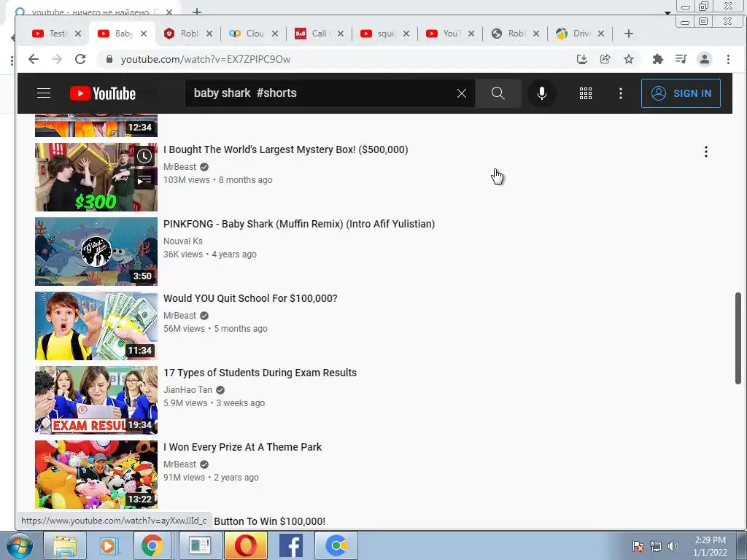The width and height of the screenshot is (747, 560).
Task: Open the Chrome three-dot menu
Action: click(x=728, y=59)
